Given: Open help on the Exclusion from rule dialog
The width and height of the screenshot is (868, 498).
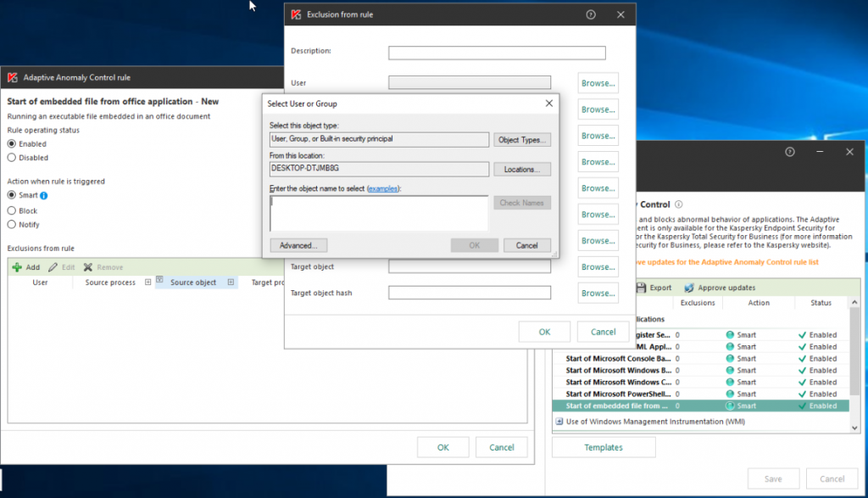Looking at the screenshot, I should (591, 14).
